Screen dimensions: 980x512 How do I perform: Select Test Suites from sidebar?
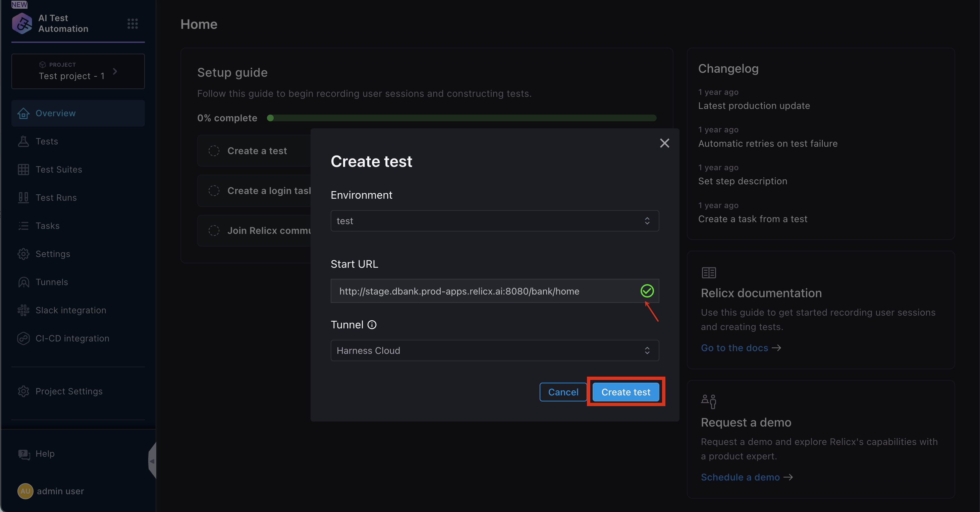[59, 169]
